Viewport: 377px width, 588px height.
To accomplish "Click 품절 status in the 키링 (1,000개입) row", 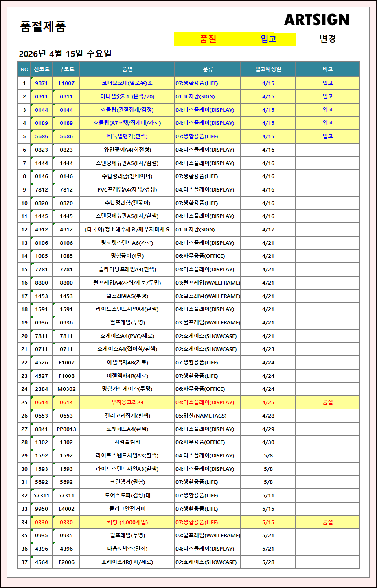I will tap(327, 522).
